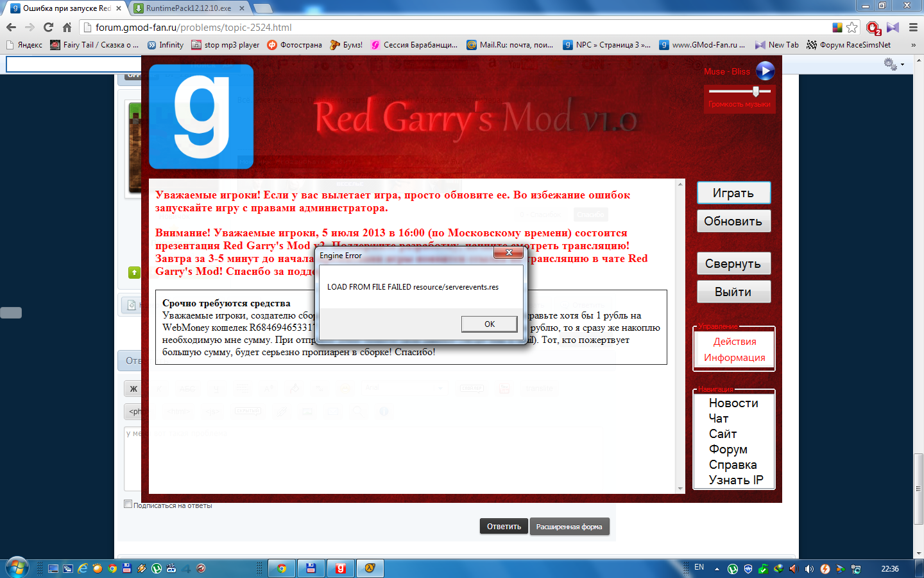Image resolution: width=924 pixels, height=578 pixels.
Task: Click the EN language indicator
Action: (699, 568)
